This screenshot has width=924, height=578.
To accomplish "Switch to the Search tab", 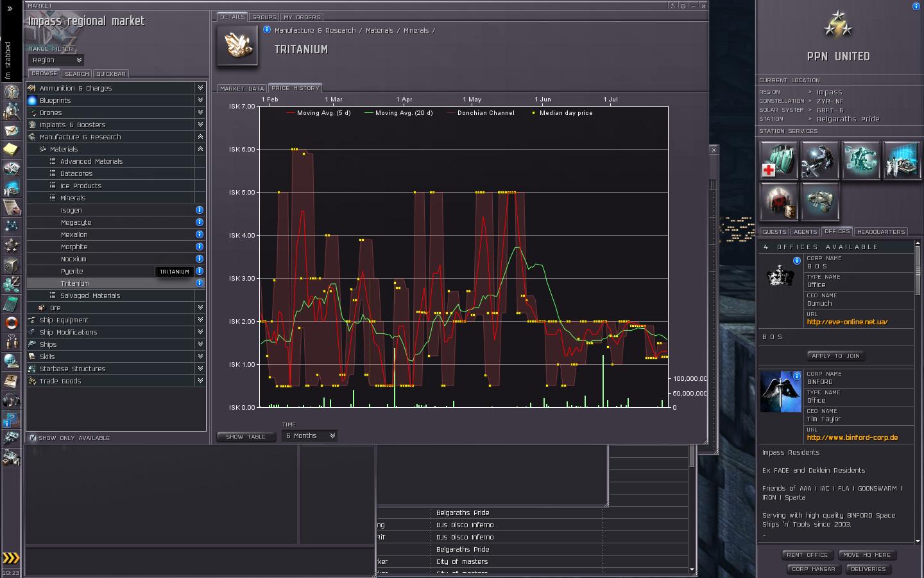I will (x=77, y=74).
